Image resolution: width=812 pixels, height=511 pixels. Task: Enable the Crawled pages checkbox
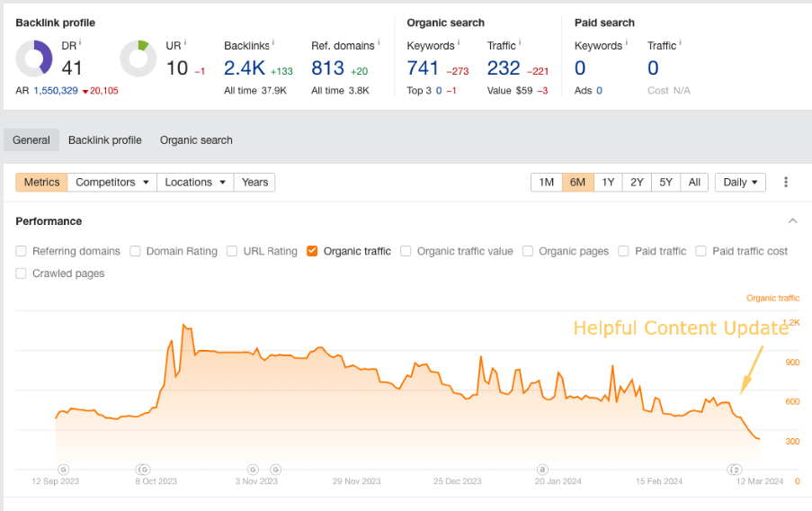(22, 273)
